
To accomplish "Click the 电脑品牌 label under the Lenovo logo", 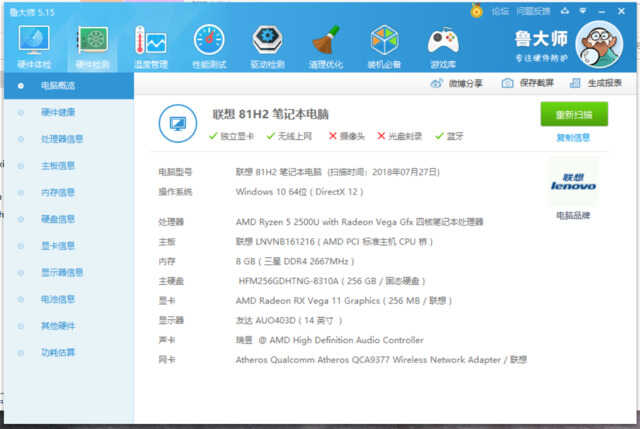I will tap(573, 216).
